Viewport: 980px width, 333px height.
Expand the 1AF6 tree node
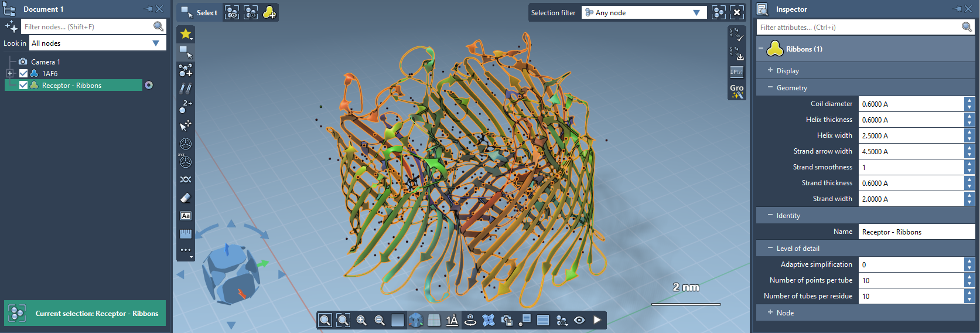[x=10, y=73]
